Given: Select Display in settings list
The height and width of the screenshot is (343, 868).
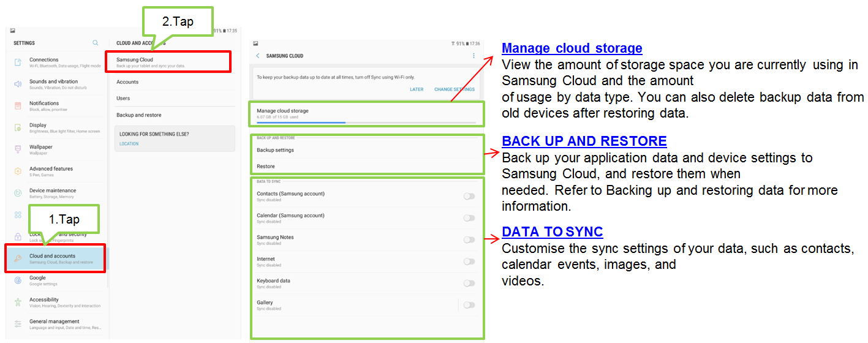Looking at the screenshot, I should (x=58, y=127).
